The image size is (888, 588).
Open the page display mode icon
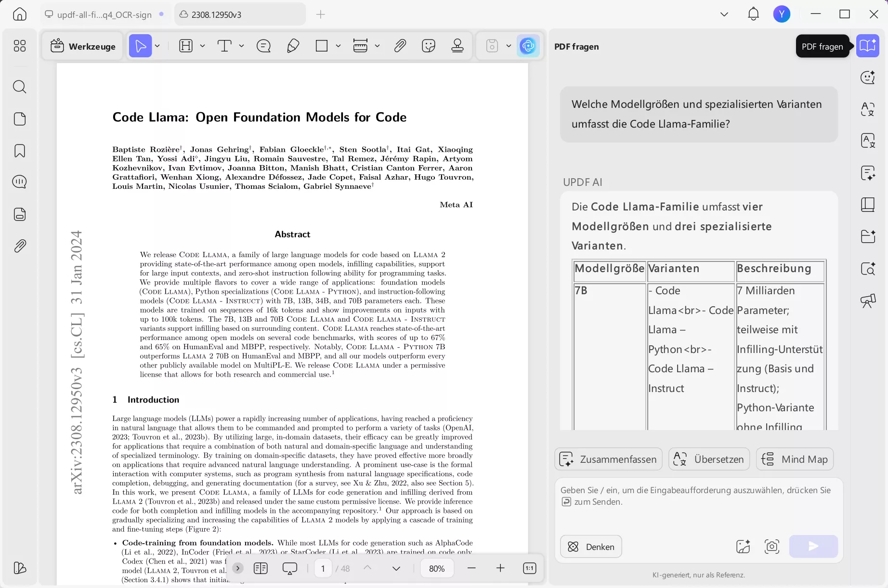[261, 568]
